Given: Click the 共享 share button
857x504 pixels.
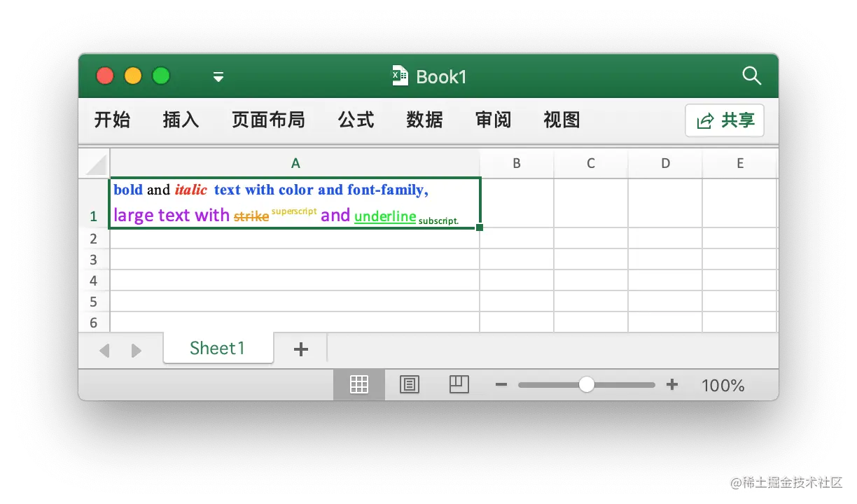Looking at the screenshot, I should click(725, 120).
